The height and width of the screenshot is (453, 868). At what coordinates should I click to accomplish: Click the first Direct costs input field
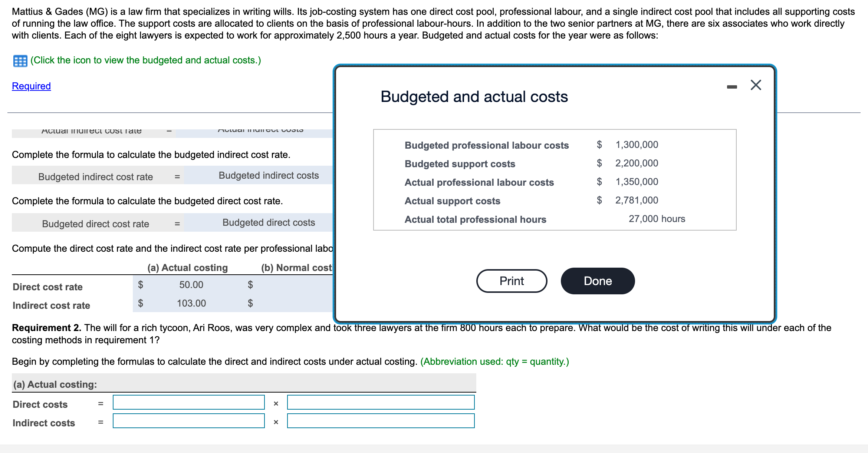188,403
